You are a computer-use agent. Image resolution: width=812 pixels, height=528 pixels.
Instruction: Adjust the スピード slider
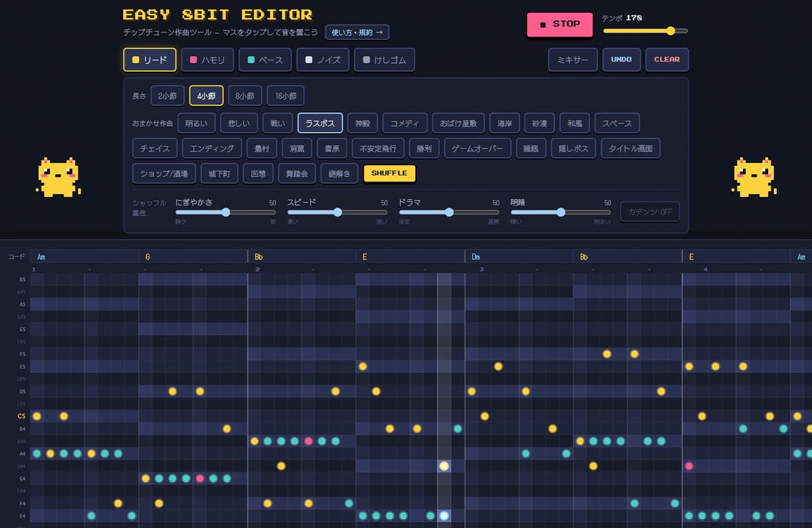[x=338, y=212]
